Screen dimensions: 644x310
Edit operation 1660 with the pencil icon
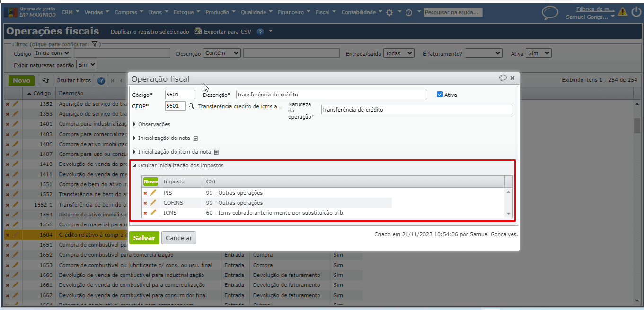tap(15, 275)
